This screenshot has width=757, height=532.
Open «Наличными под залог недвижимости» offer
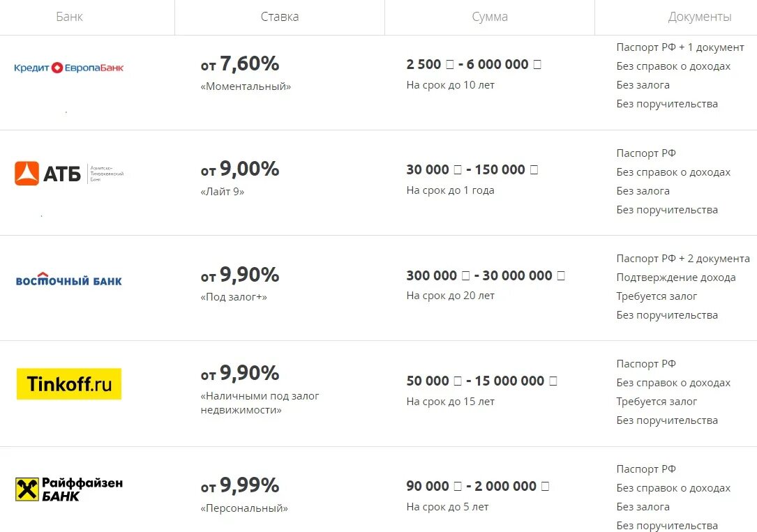260,403
